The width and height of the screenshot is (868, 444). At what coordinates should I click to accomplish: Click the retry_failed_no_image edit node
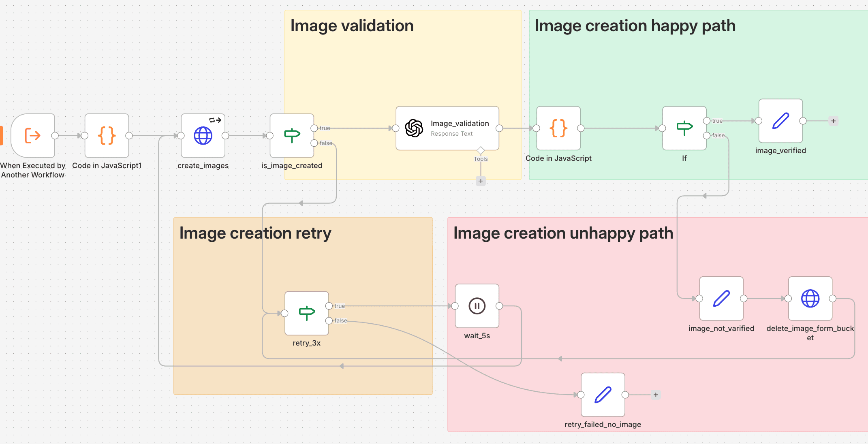[x=603, y=395]
